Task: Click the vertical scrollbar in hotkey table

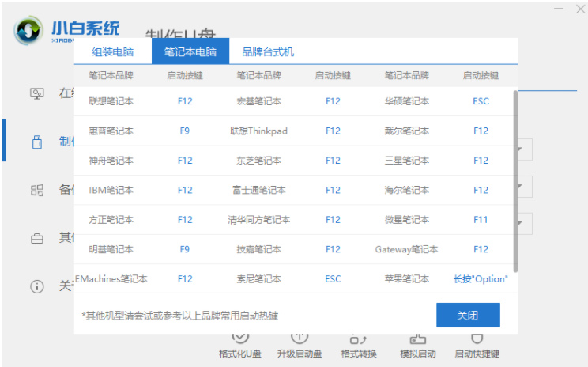Action: click(x=515, y=181)
